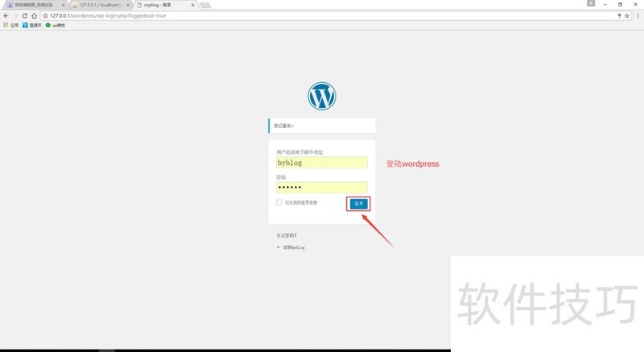Image resolution: width=644 pixels, height=352 pixels.
Task: Switch to the 127.0.0.1 / localhost tab
Action: tap(100, 5)
